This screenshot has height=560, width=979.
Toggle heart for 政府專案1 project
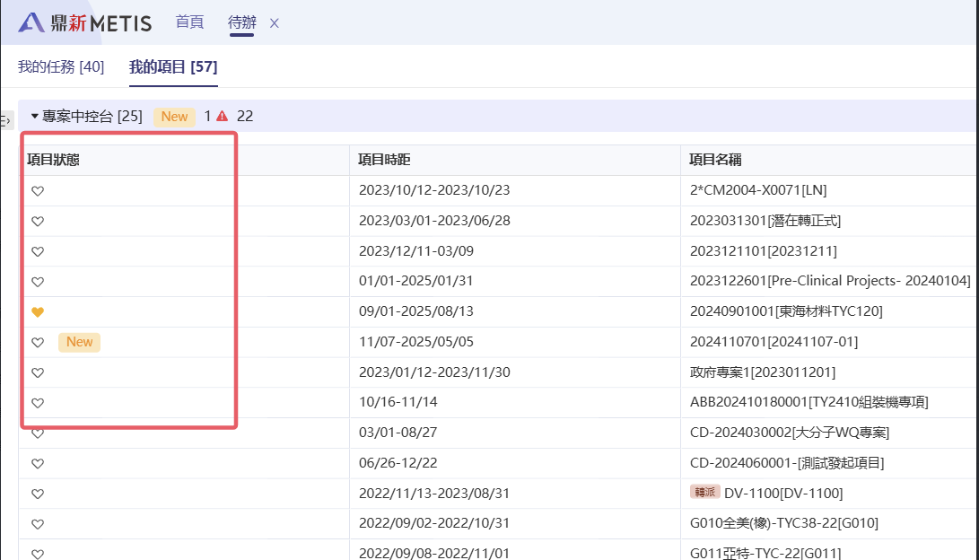click(38, 372)
